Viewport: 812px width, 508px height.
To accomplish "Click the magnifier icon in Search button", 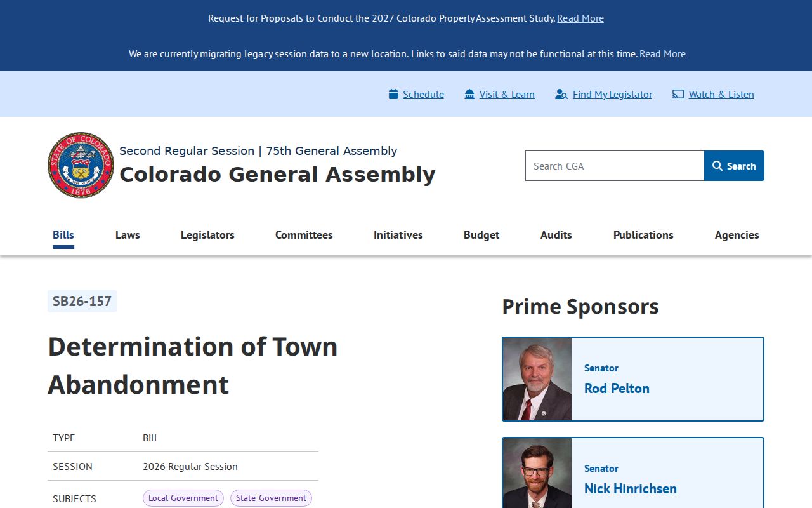I will click(x=717, y=166).
